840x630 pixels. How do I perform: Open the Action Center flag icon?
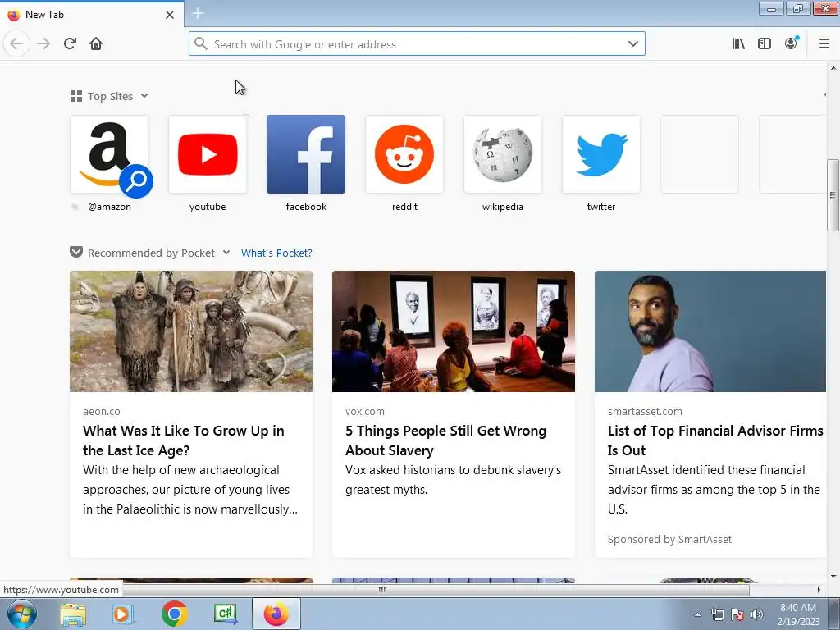(x=737, y=614)
